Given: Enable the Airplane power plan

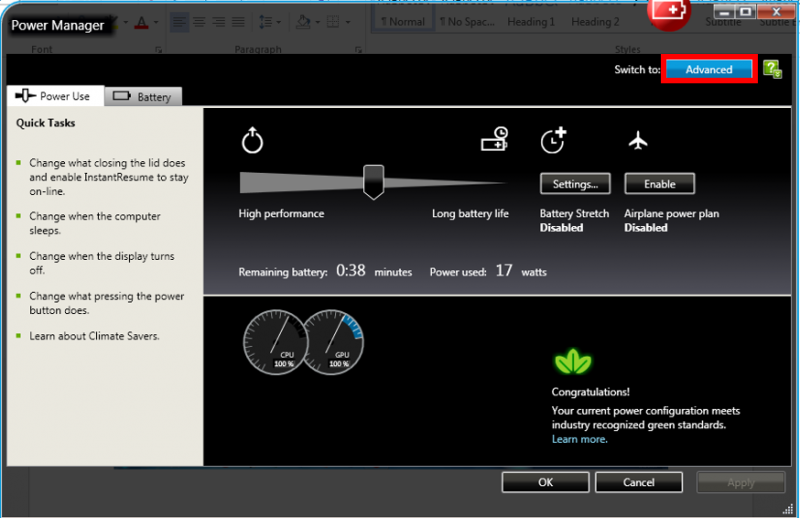Looking at the screenshot, I should (659, 184).
